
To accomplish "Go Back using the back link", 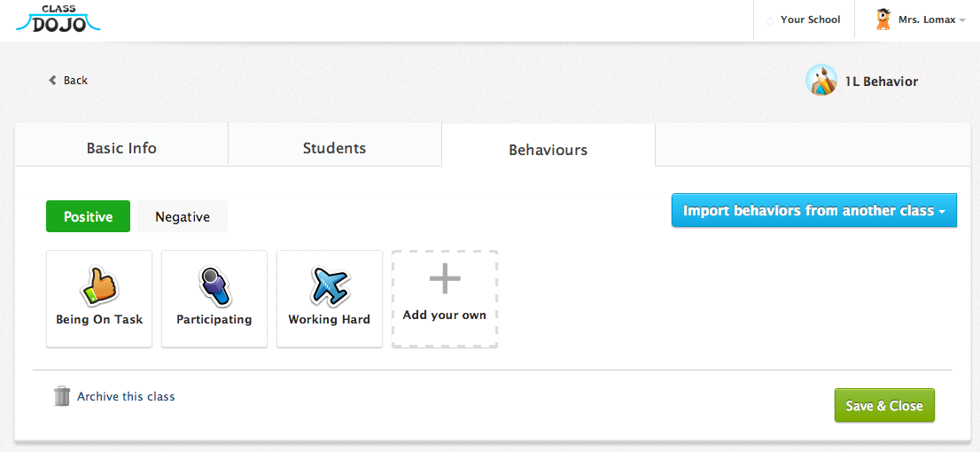I will (69, 81).
